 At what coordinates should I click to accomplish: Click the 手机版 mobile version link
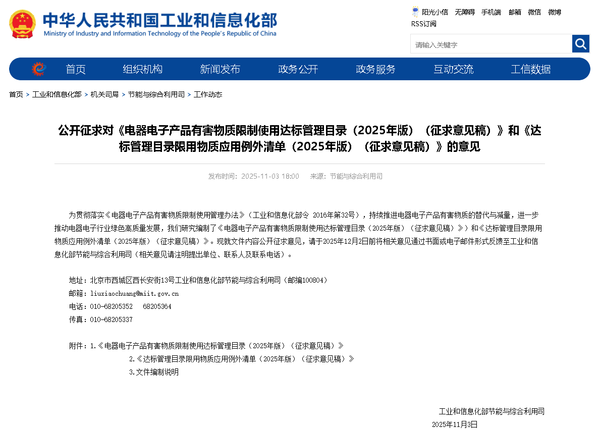pyautogui.click(x=491, y=12)
